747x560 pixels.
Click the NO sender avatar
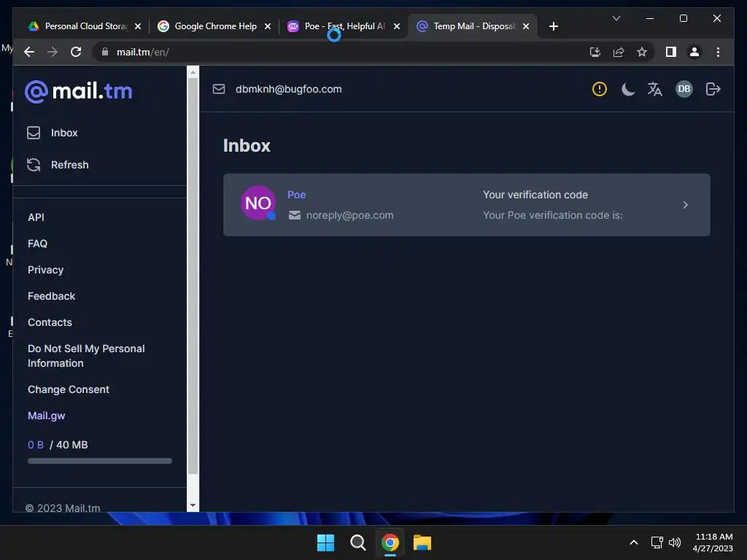[258, 203]
